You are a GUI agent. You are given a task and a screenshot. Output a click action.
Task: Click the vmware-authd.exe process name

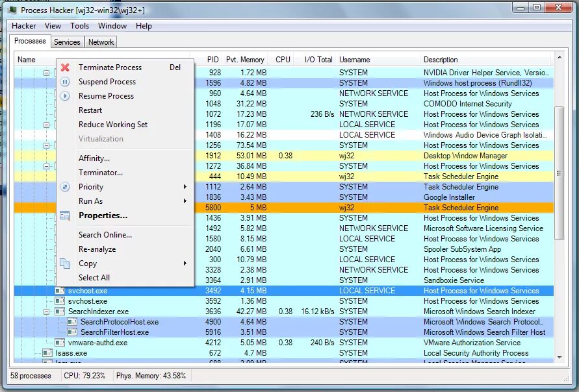point(98,343)
